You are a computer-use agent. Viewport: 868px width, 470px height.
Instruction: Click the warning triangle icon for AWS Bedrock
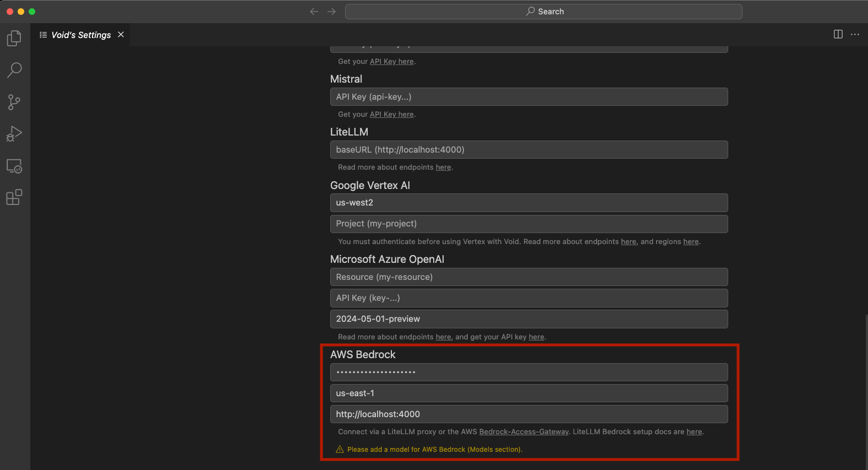click(x=340, y=450)
